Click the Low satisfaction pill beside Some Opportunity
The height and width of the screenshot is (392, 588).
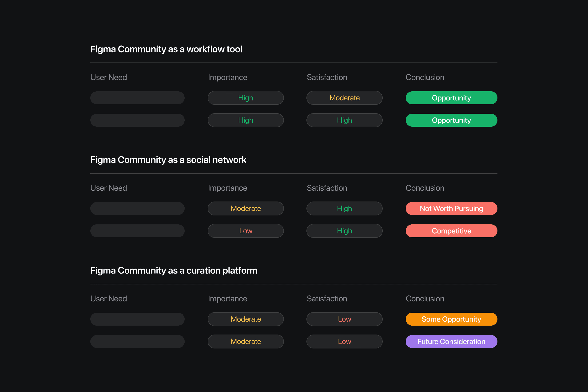(x=344, y=319)
